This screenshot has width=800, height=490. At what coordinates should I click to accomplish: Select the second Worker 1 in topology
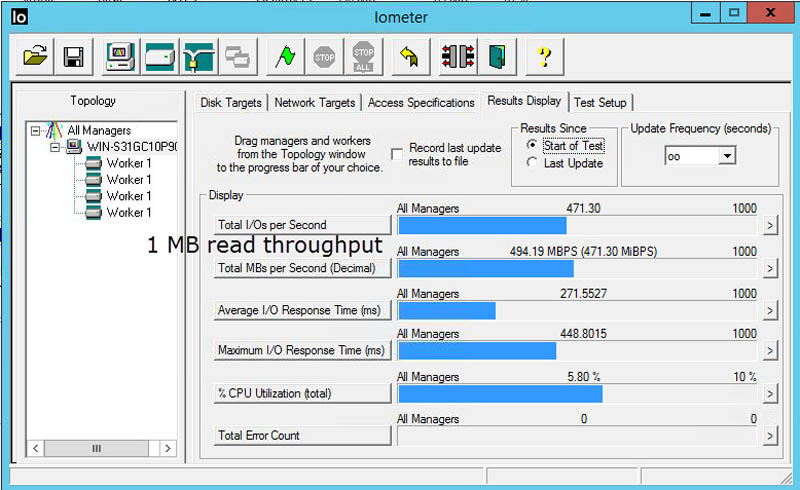coord(129,180)
